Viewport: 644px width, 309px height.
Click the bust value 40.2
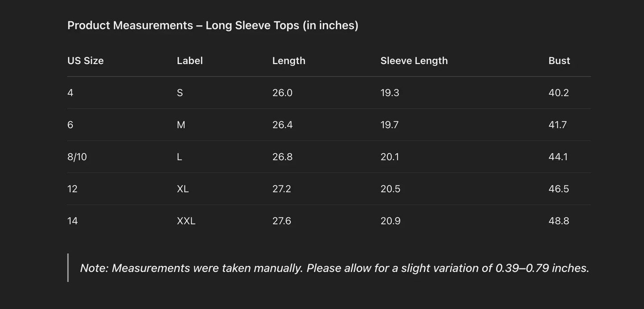pyautogui.click(x=559, y=93)
